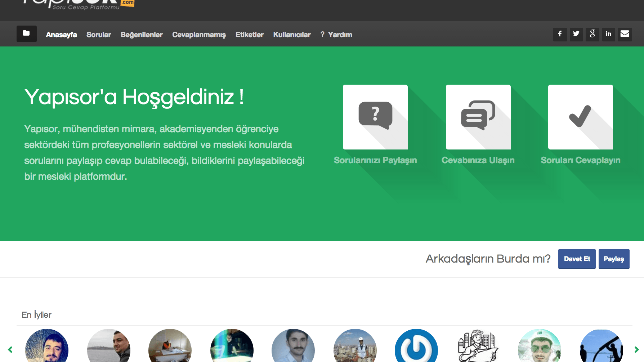644x362 pixels.
Task: Click the Arkadaşların Burda mı? text
Action: click(x=488, y=259)
